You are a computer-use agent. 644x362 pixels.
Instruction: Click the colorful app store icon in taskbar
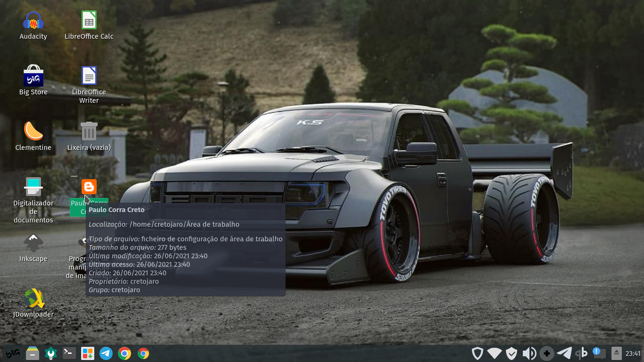(88, 353)
